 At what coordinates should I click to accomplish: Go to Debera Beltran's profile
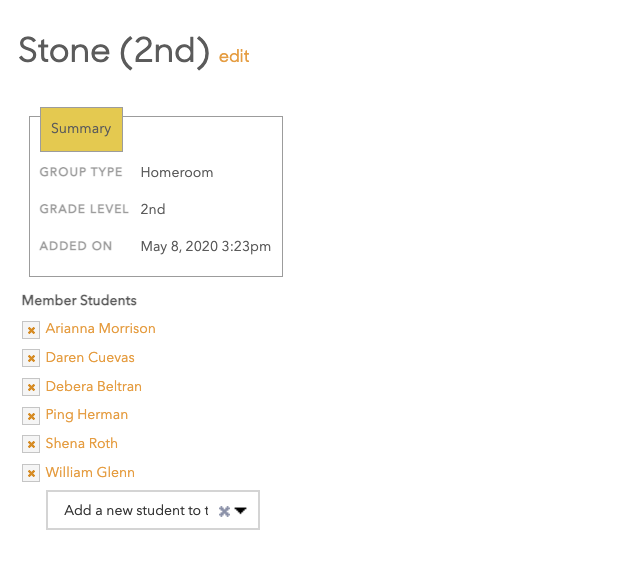(94, 386)
